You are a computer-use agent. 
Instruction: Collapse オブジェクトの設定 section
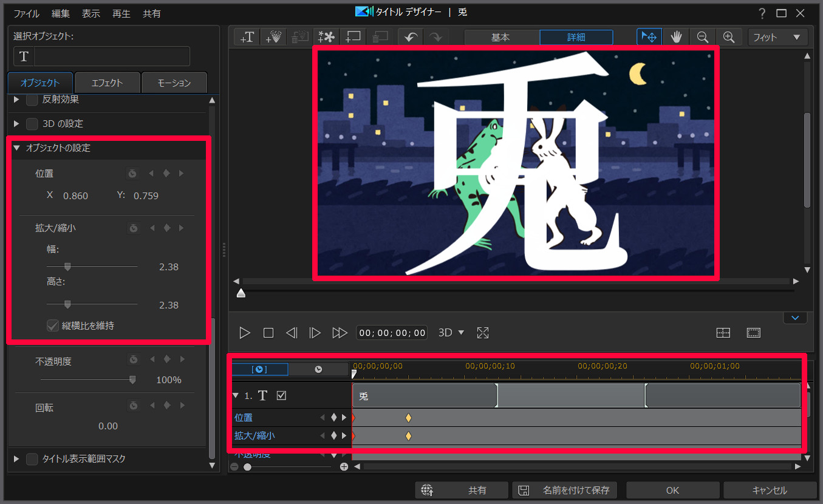tap(16, 148)
